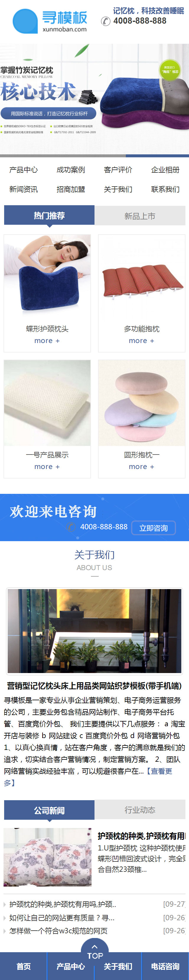This screenshot has height=980, width=189.
Task: Click the phone icon in the consultation banner
Action: 71,527
